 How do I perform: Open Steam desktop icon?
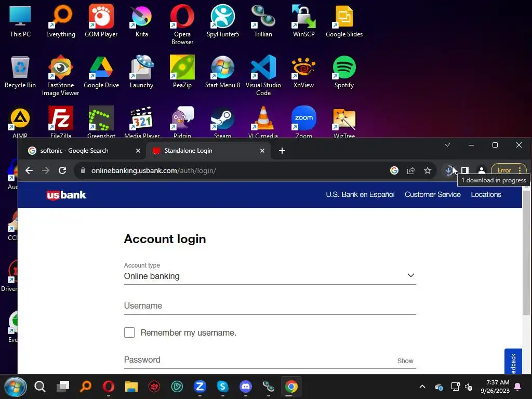(x=222, y=122)
